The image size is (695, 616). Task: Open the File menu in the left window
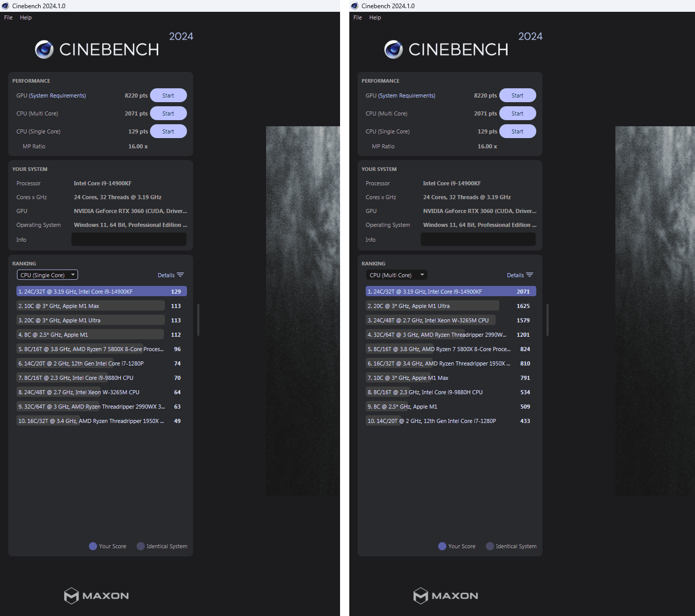click(8, 17)
